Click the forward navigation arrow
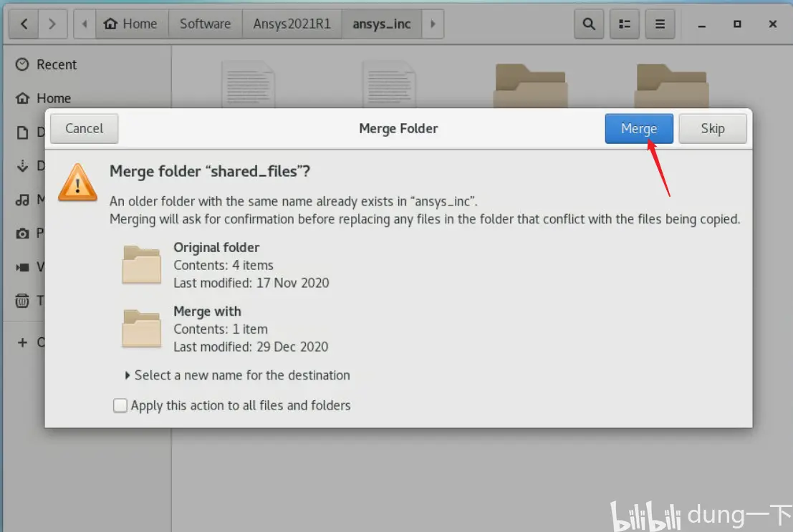The image size is (793, 532). click(x=52, y=24)
